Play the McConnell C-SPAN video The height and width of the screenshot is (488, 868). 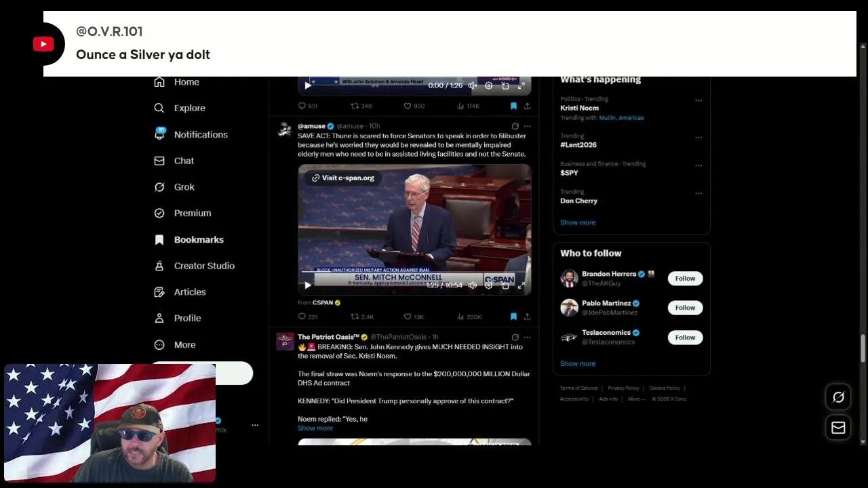coord(308,285)
